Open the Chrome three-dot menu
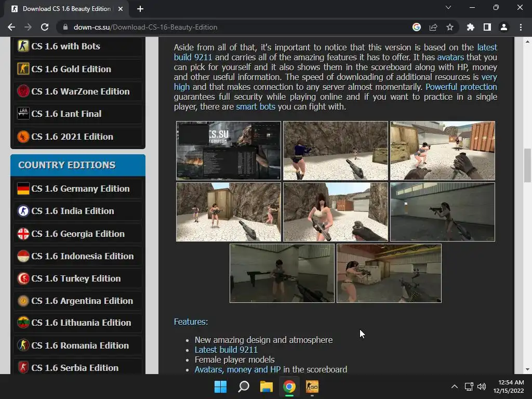 pyautogui.click(x=521, y=27)
